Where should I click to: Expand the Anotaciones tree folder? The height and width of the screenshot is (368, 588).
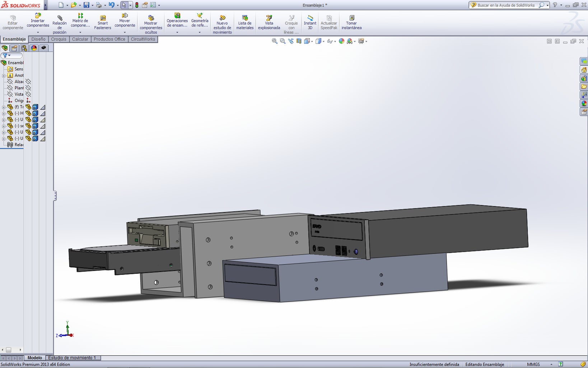pyautogui.click(x=4, y=75)
